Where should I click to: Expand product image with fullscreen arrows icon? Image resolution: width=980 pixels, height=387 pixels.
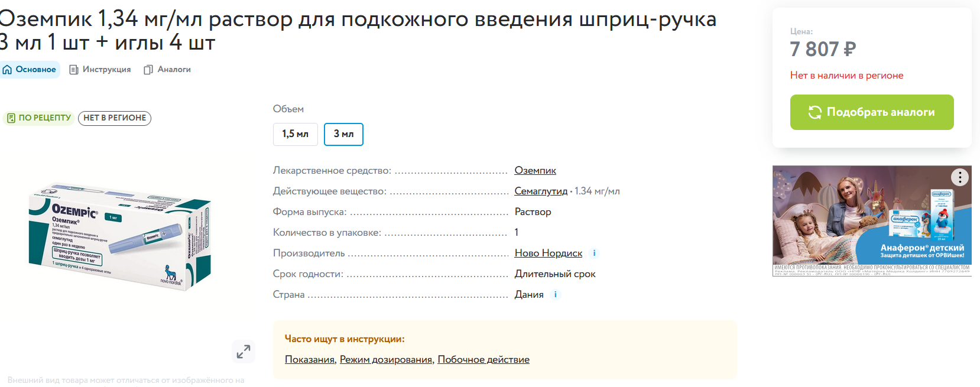pyautogui.click(x=244, y=352)
